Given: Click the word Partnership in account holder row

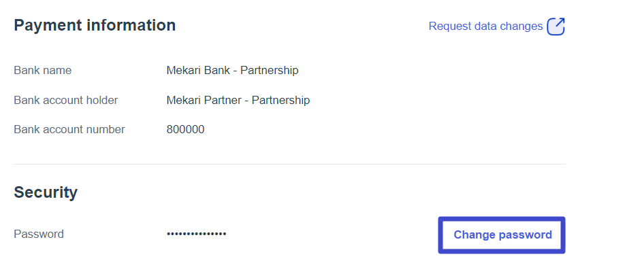Looking at the screenshot, I should pos(281,100).
